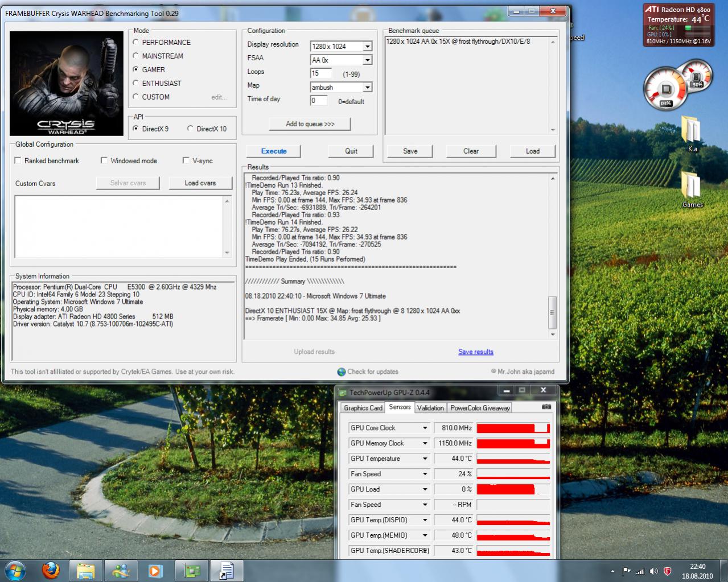Select the GAMER mode
Image resolution: width=728 pixels, height=582 pixels.
(135, 69)
